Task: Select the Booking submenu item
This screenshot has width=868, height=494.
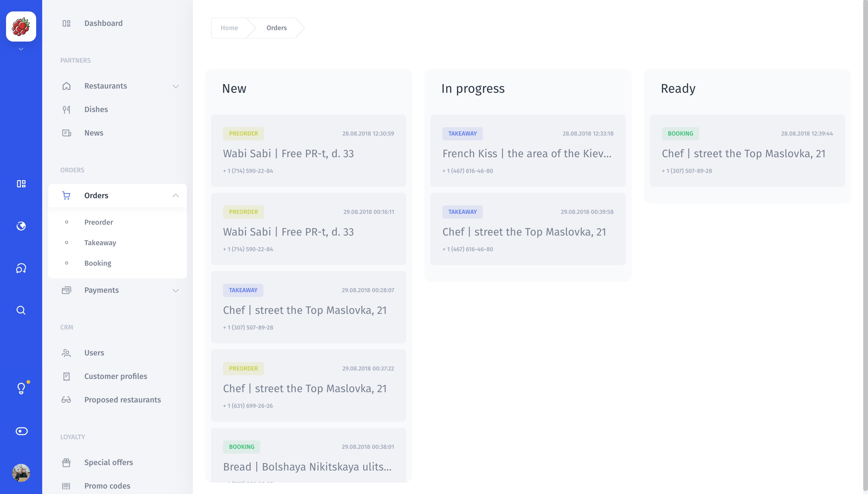Action: (98, 263)
